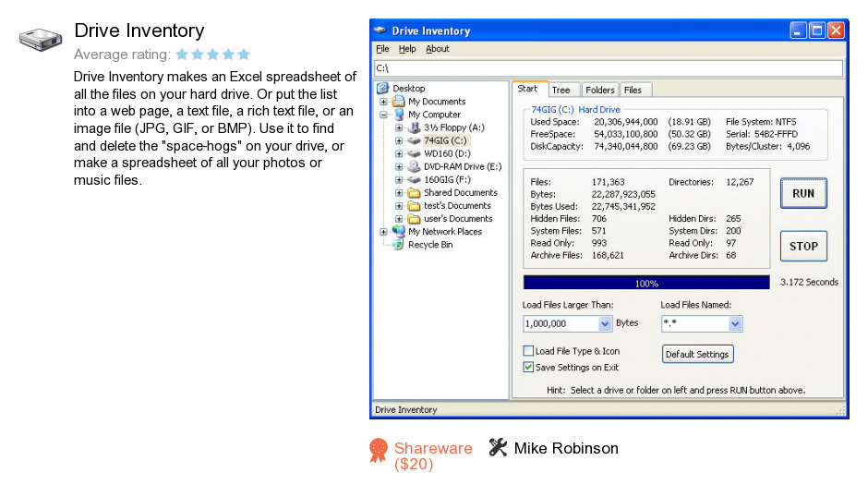Click the 74GIG (C:) drive icon

coord(414,140)
